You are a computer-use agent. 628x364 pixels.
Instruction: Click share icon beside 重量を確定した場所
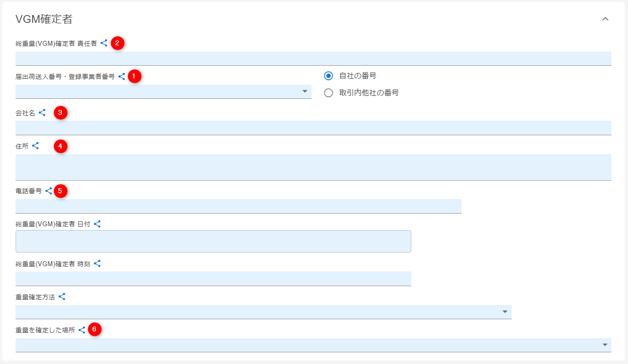82,330
